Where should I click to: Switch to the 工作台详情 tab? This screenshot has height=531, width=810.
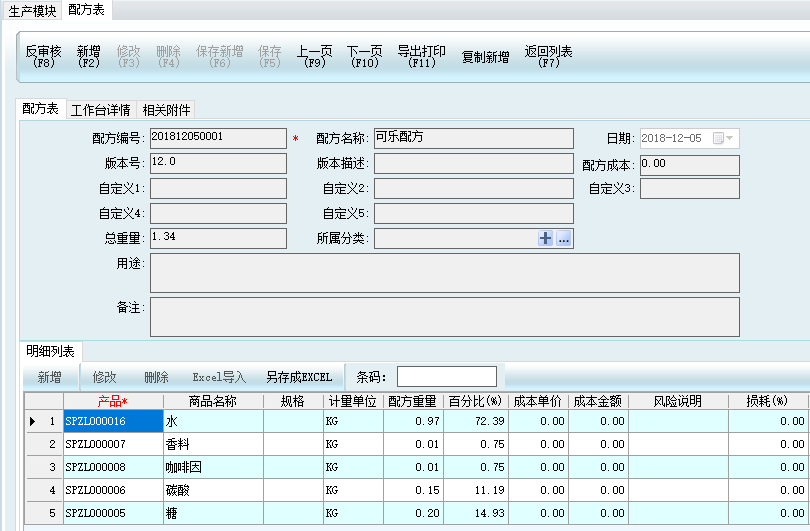(x=100, y=110)
